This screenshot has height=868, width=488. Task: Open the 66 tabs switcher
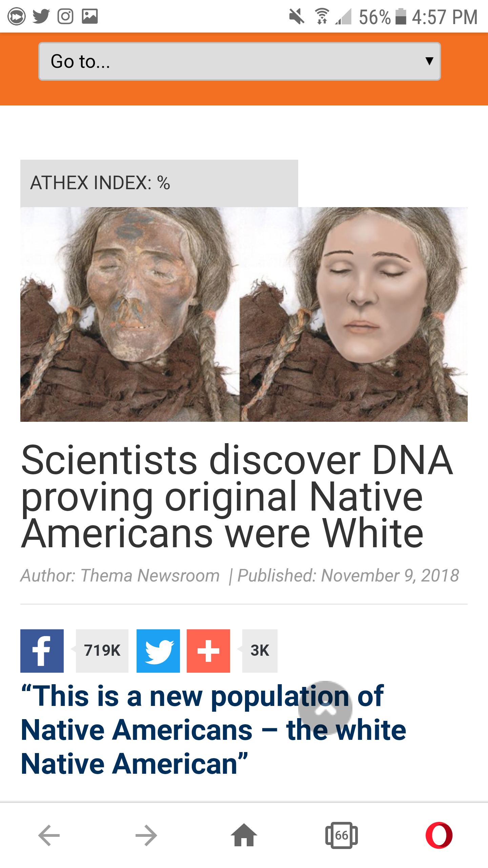pyautogui.click(x=342, y=835)
